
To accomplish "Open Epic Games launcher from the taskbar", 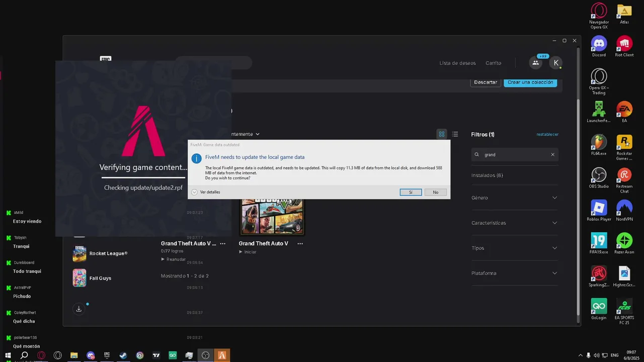I will coord(107,355).
